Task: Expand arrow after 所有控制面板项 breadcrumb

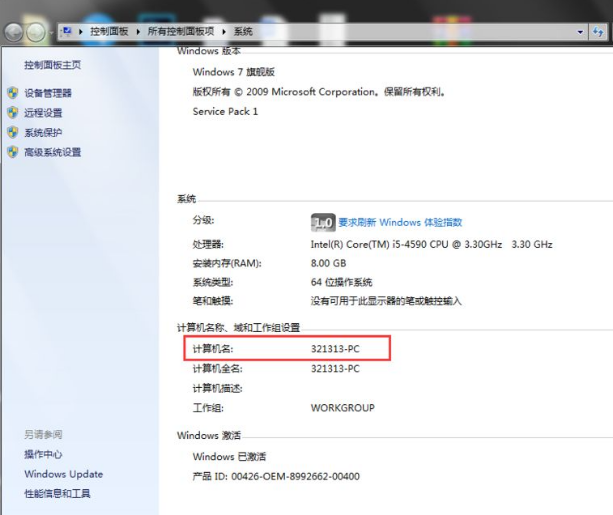Action: [x=224, y=32]
